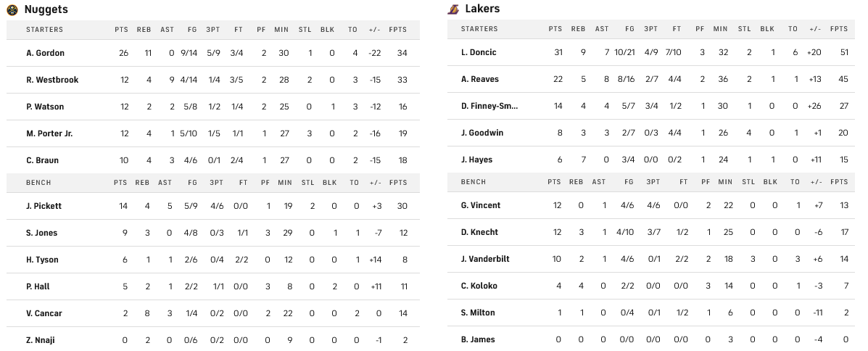Open Z. Nnaji's player page
This screenshot has width=868, height=351.
(41, 340)
